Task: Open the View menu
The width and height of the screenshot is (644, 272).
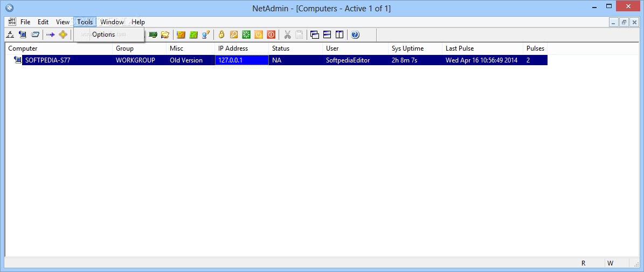Action: pos(63,22)
